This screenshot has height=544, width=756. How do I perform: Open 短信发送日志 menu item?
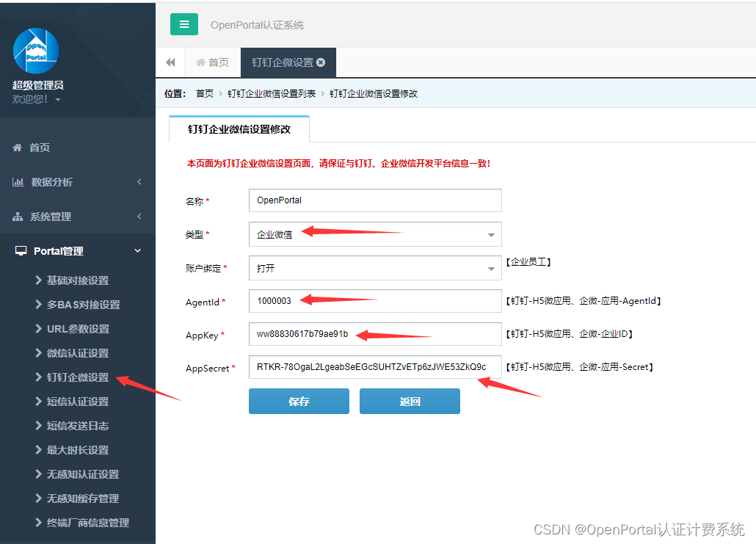click(77, 425)
